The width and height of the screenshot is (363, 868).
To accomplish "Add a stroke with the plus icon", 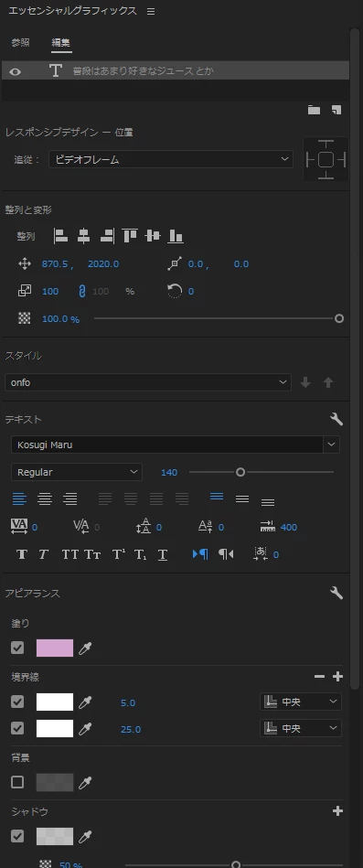I will pyautogui.click(x=337, y=677).
